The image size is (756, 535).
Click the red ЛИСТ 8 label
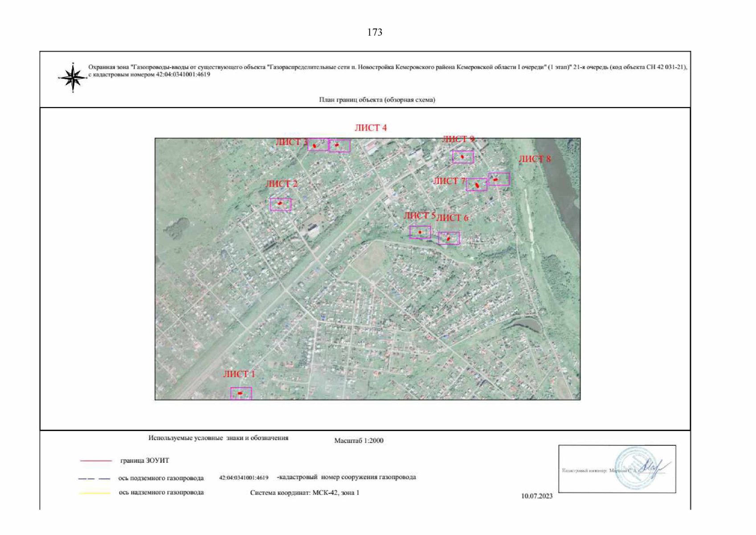[x=535, y=159]
